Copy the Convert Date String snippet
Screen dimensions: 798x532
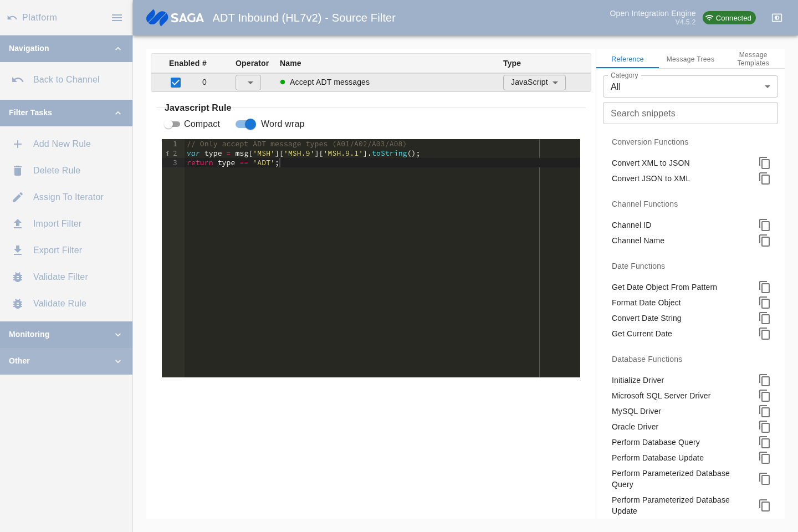tap(765, 318)
